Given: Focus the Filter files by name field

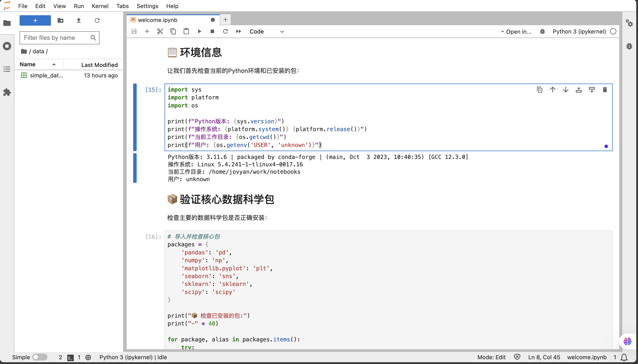Looking at the screenshot, I should click(x=60, y=38).
